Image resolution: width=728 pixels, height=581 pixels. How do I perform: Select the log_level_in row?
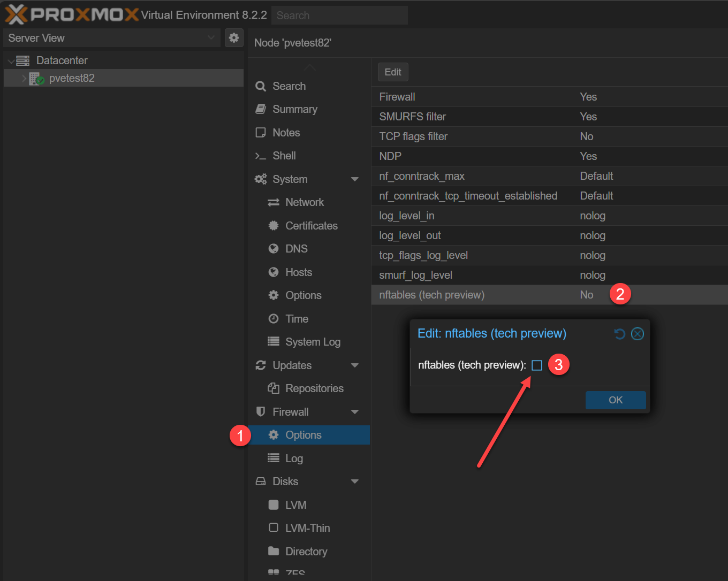[550, 216]
